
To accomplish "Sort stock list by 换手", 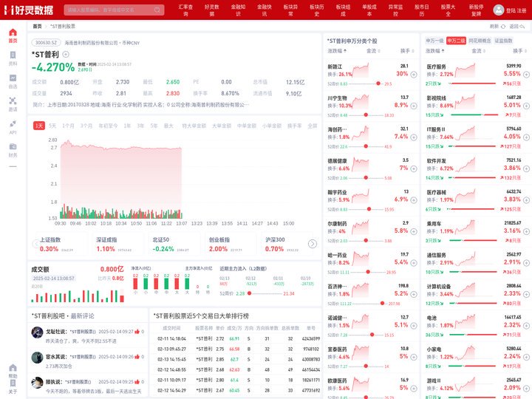I will pos(407,51).
